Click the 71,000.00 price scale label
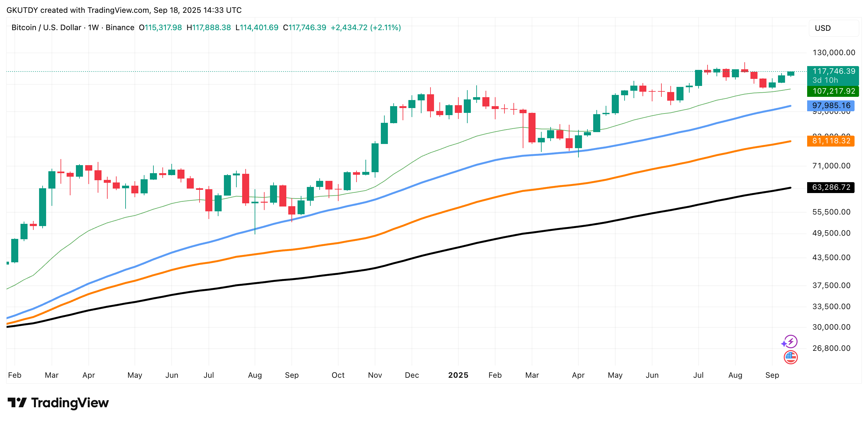Image resolution: width=868 pixels, height=422 pixels. click(x=831, y=166)
